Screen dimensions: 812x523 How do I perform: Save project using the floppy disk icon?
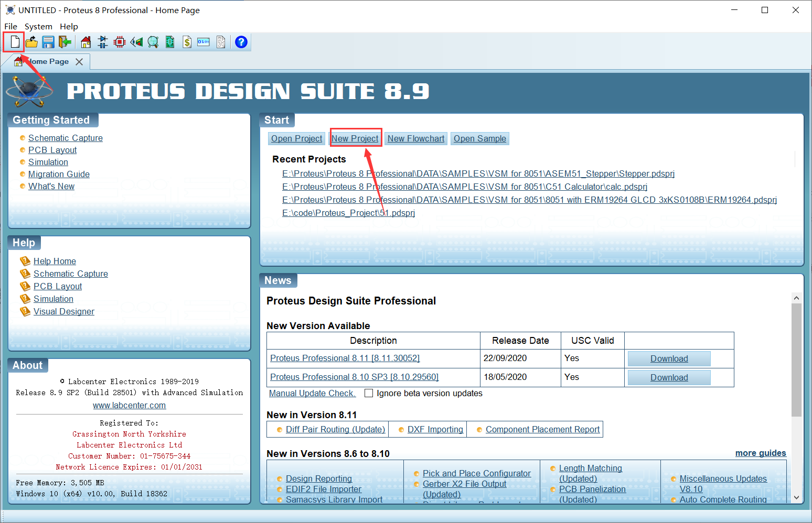48,42
